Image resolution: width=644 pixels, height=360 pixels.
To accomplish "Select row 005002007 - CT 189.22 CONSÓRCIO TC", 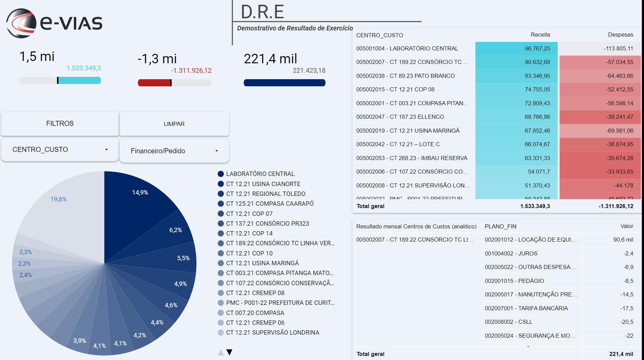I will point(497,62).
